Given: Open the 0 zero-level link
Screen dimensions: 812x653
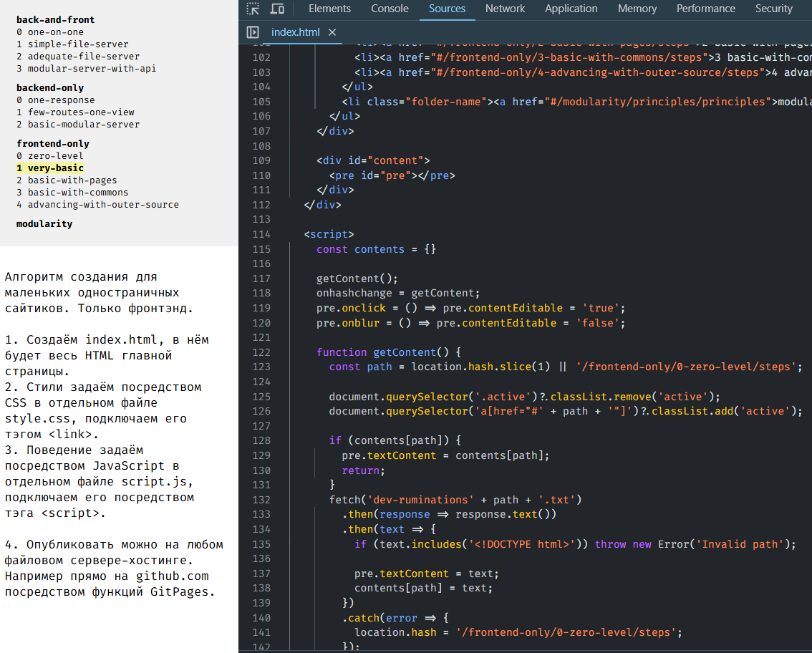Looking at the screenshot, I should 49,156.
